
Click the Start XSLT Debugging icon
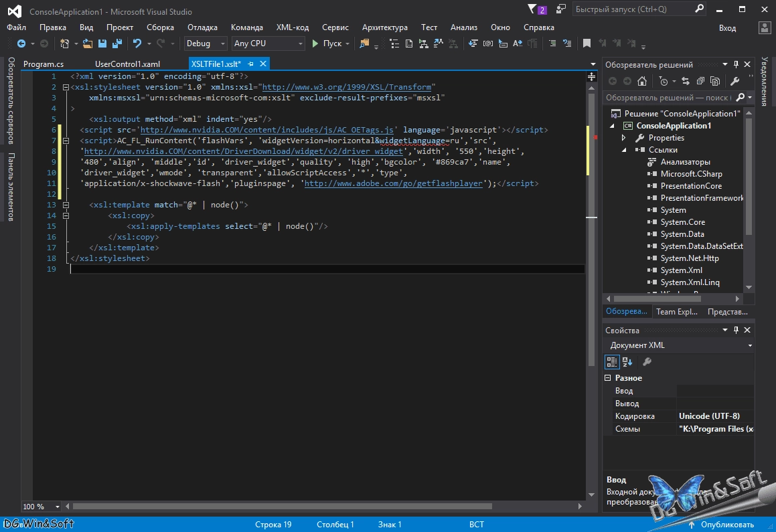[424, 43]
